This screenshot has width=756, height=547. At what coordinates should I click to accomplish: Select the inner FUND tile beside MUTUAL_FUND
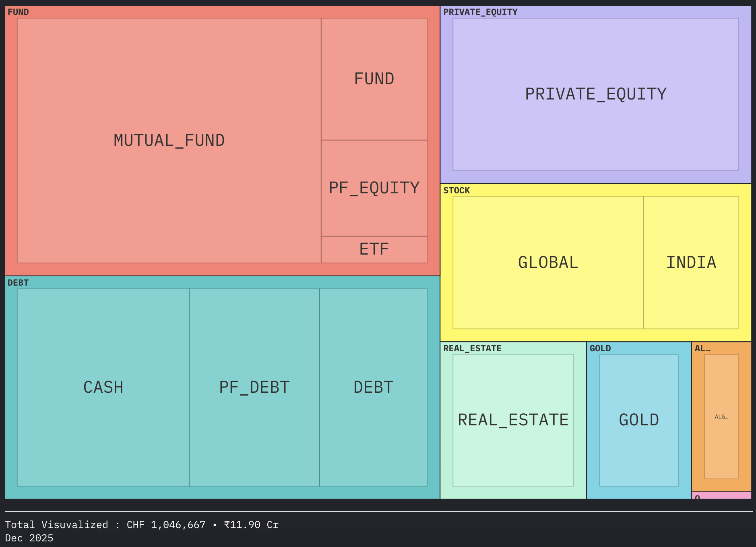point(374,79)
